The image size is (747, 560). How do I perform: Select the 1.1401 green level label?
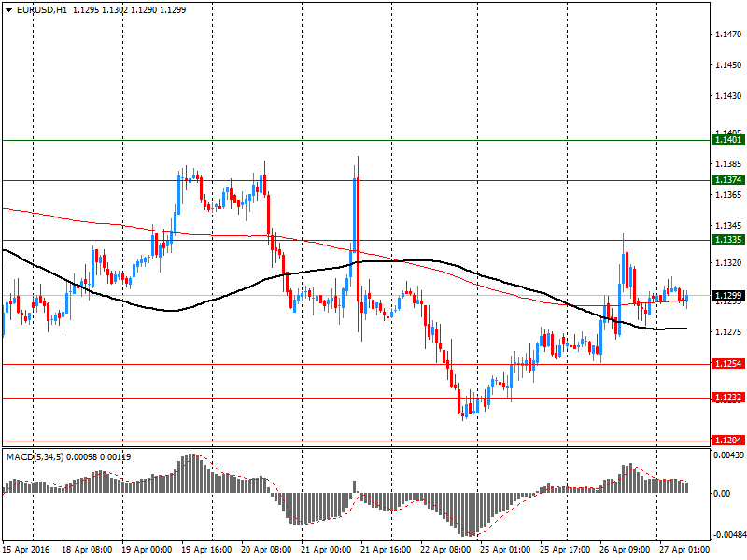click(x=728, y=139)
